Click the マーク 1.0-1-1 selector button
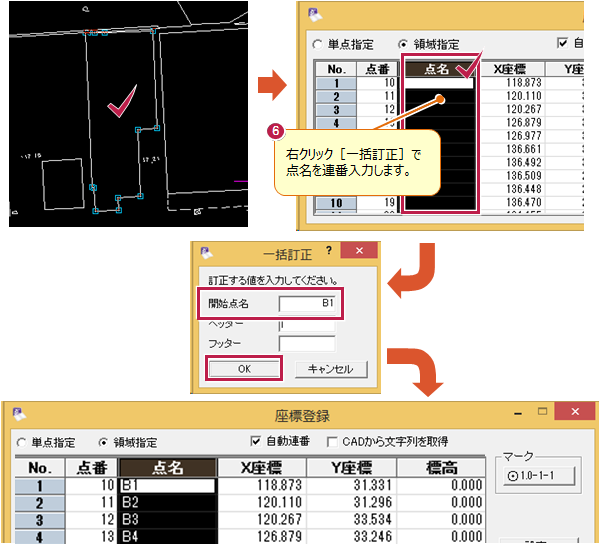The height and width of the screenshot is (545, 600). tap(538, 475)
